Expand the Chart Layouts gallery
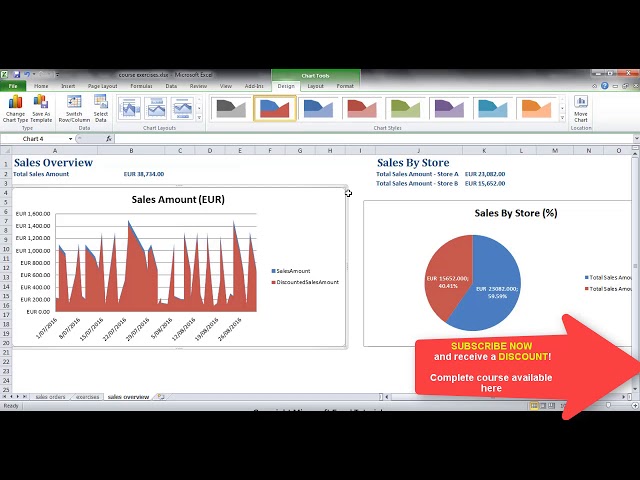Screen dimensions: 640x480 click(199, 118)
